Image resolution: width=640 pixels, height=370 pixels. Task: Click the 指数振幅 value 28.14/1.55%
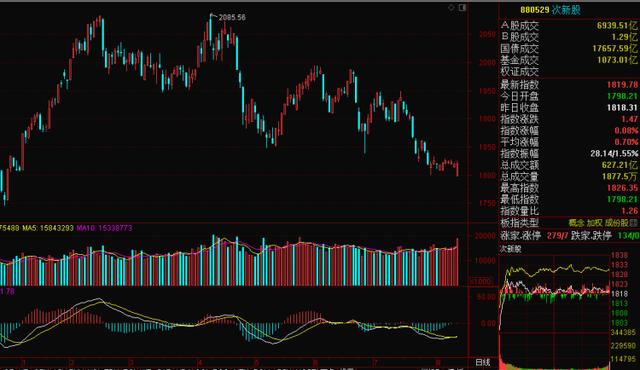point(614,153)
